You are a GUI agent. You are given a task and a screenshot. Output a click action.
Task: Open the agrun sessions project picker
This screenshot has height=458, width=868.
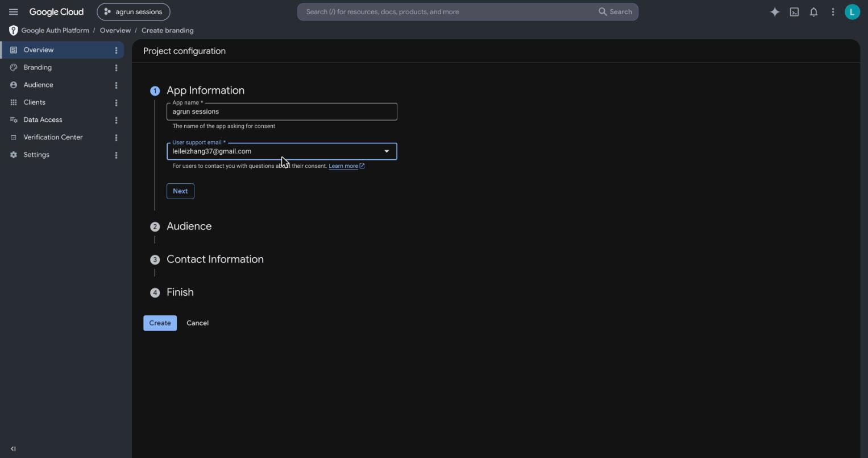(134, 12)
